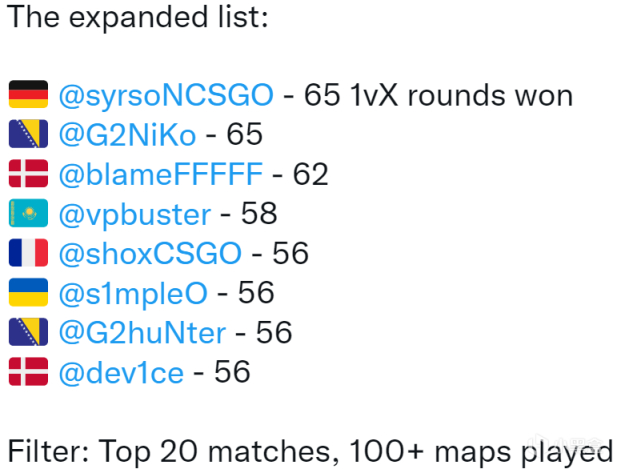Click the 'The expanded list:' heading text

138,18
